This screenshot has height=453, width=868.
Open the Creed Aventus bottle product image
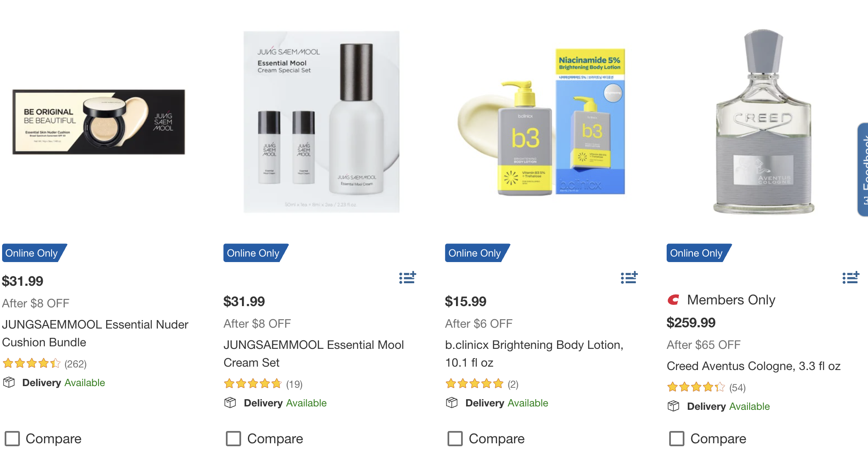pos(764,122)
